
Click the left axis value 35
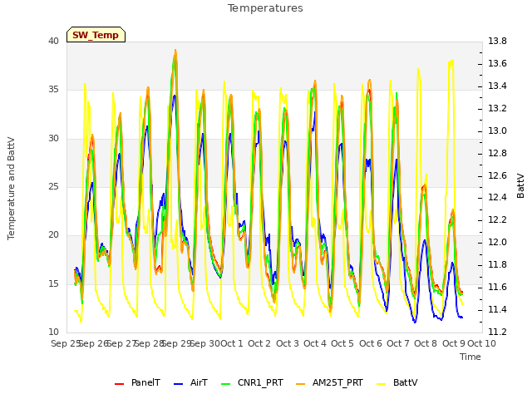coord(53,90)
